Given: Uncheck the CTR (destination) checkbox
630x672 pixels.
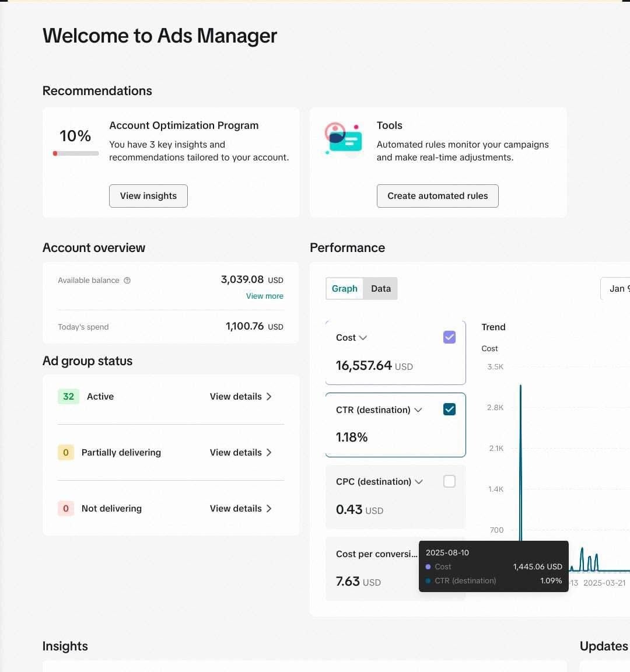Looking at the screenshot, I should tap(449, 409).
